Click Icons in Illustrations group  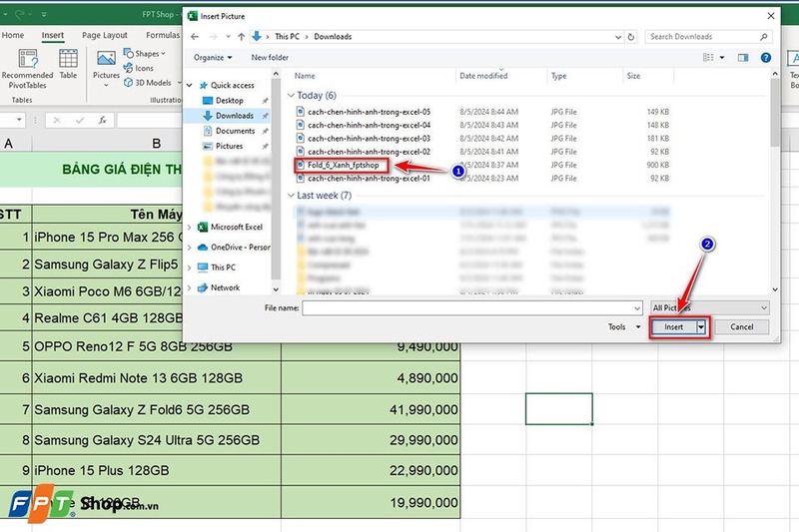pos(139,68)
